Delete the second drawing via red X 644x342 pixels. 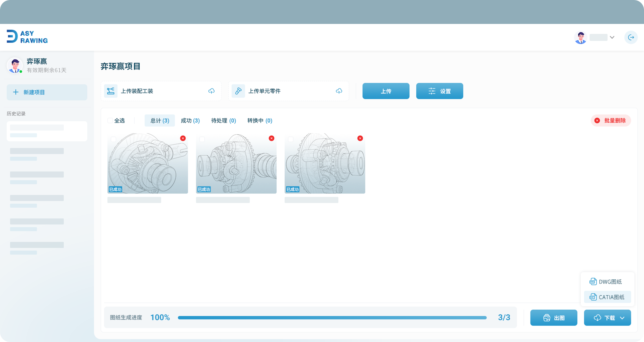point(272,138)
